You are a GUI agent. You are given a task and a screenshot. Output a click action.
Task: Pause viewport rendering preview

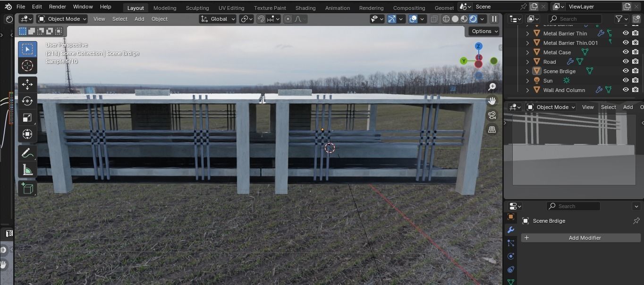(x=494, y=19)
